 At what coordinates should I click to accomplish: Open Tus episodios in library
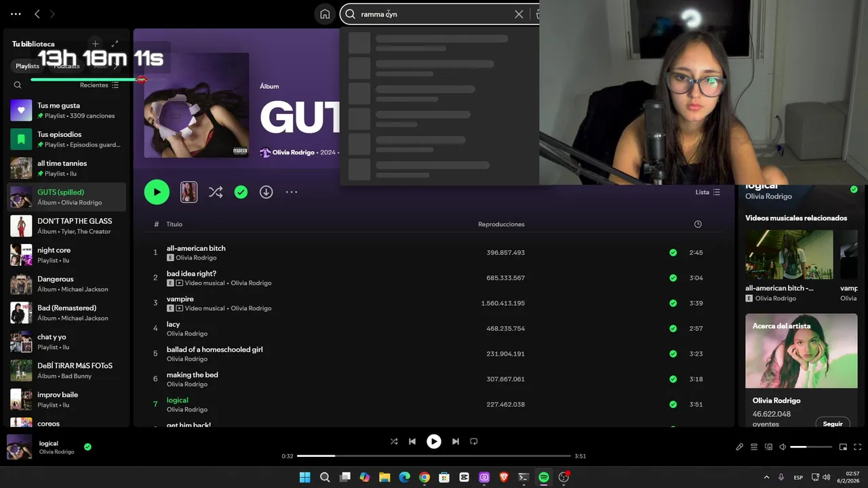click(x=66, y=139)
